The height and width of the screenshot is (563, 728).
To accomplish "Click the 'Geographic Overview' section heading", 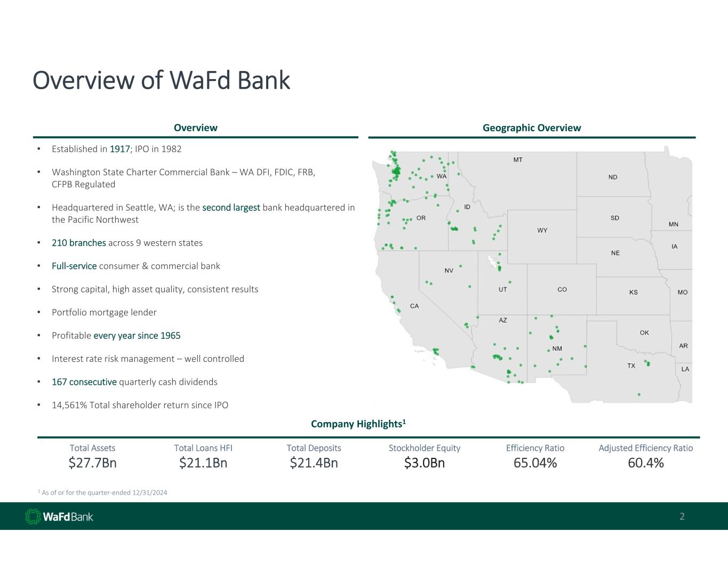I will click(531, 128).
